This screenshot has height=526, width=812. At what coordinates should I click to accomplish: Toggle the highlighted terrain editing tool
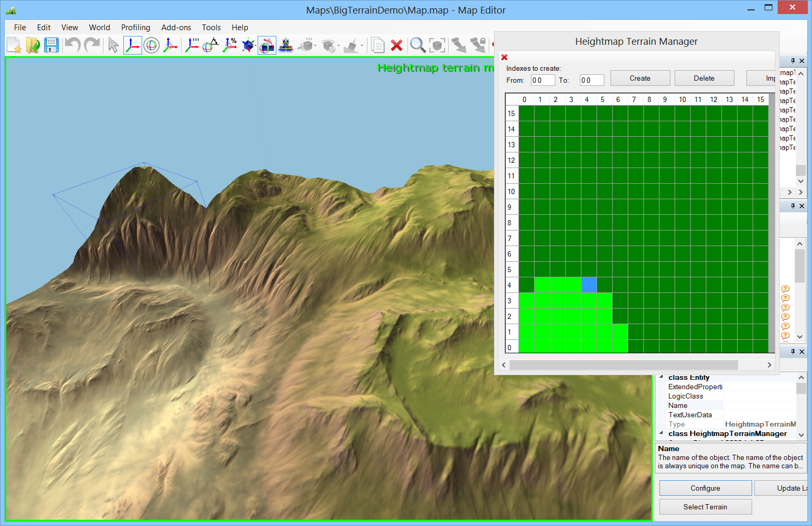267,46
